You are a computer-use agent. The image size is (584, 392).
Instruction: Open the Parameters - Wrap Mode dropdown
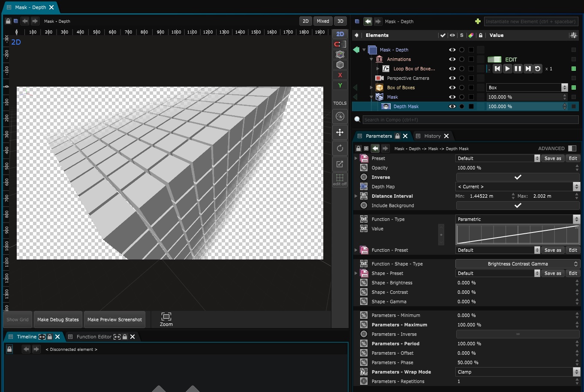517,372
